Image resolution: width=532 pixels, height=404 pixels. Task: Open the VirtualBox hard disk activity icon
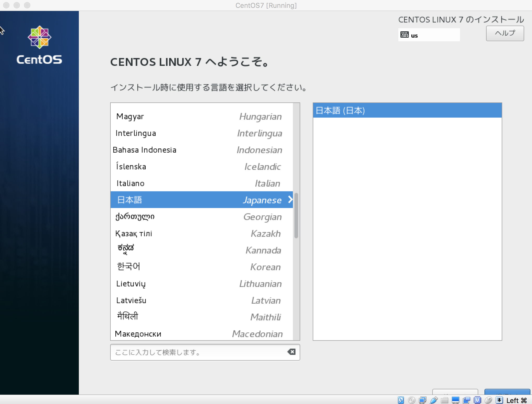point(401,400)
